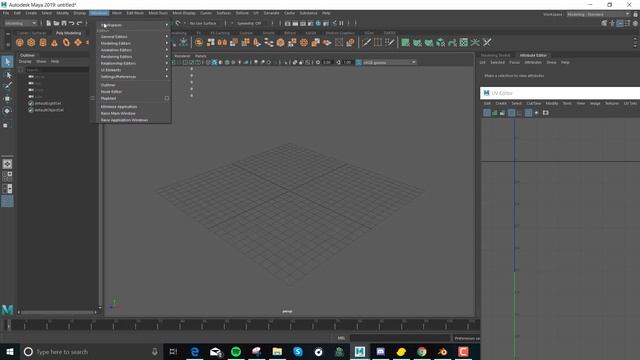Expand the Animation Editors submenu
The height and width of the screenshot is (360, 640).
click(x=134, y=50)
